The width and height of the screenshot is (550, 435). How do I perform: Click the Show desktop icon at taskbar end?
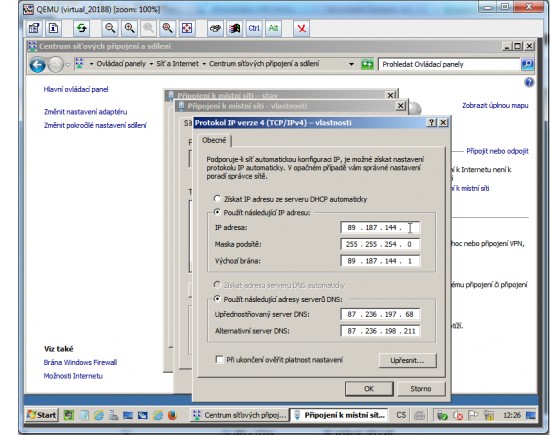click(530, 415)
